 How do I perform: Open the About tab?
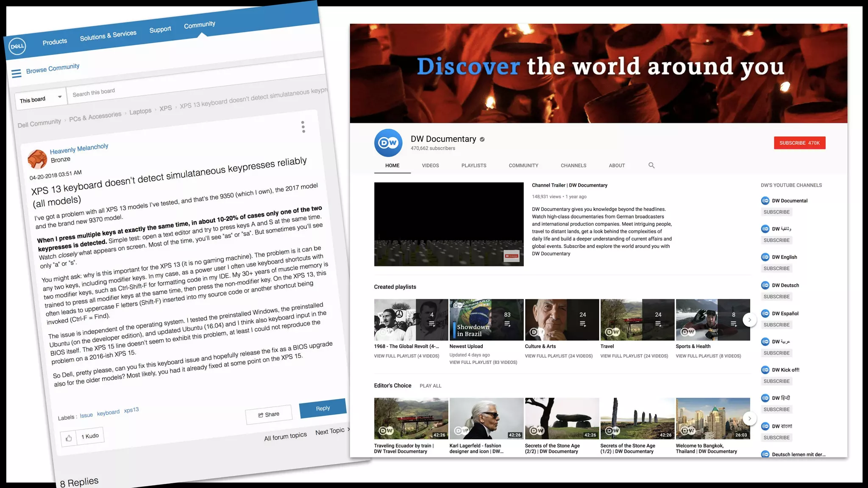point(617,166)
